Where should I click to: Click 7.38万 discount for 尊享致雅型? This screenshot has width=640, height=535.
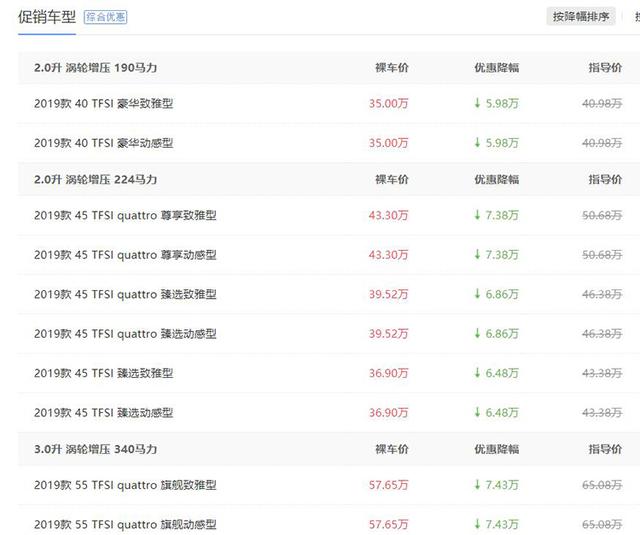[496, 215]
